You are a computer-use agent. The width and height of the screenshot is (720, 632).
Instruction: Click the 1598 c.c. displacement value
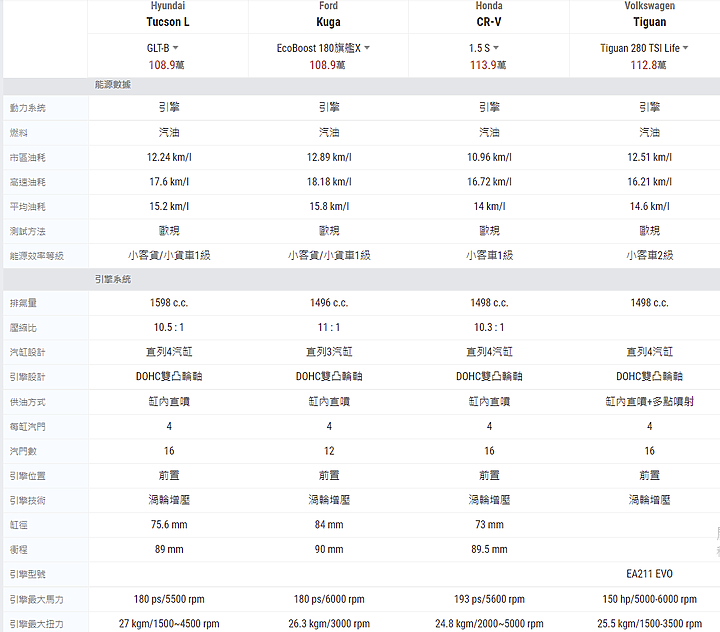click(x=169, y=303)
